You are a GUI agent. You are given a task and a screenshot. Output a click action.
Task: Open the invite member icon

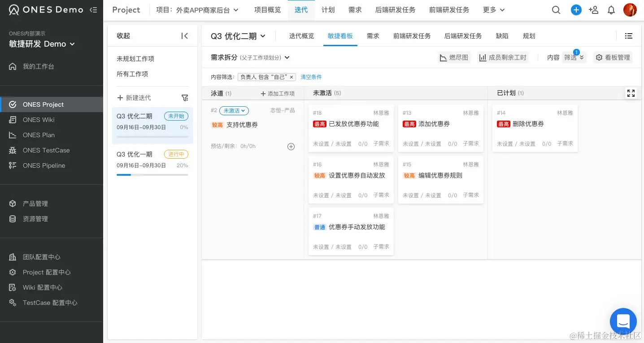[x=593, y=10]
